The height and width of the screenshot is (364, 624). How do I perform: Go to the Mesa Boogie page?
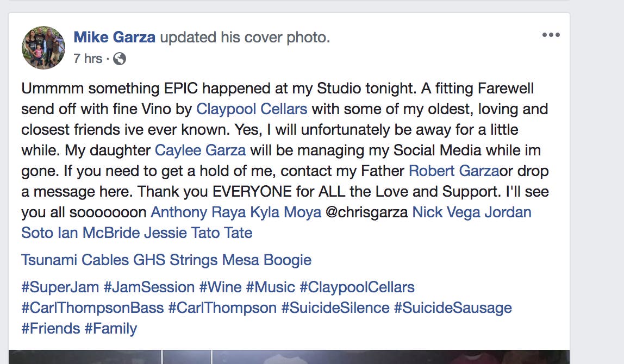click(x=267, y=260)
